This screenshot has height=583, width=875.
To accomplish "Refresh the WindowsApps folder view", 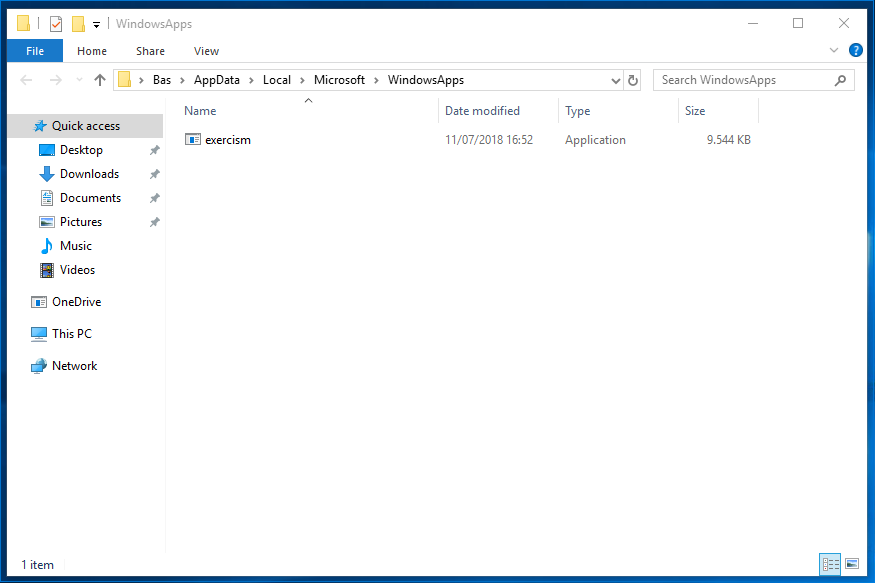I will pyautogui.click(x=632, y=80).
